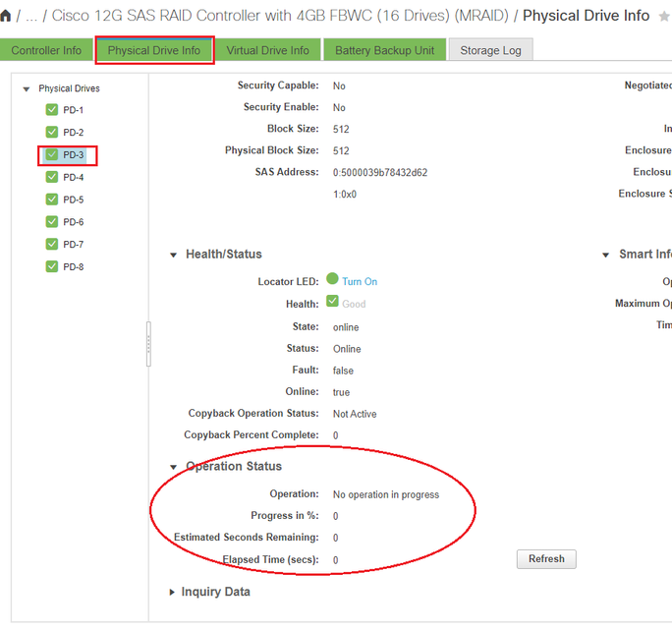The height and width of the screenshot is (630, 672).
Task: Click the panel splitter handle
Action: coord(148,344)
